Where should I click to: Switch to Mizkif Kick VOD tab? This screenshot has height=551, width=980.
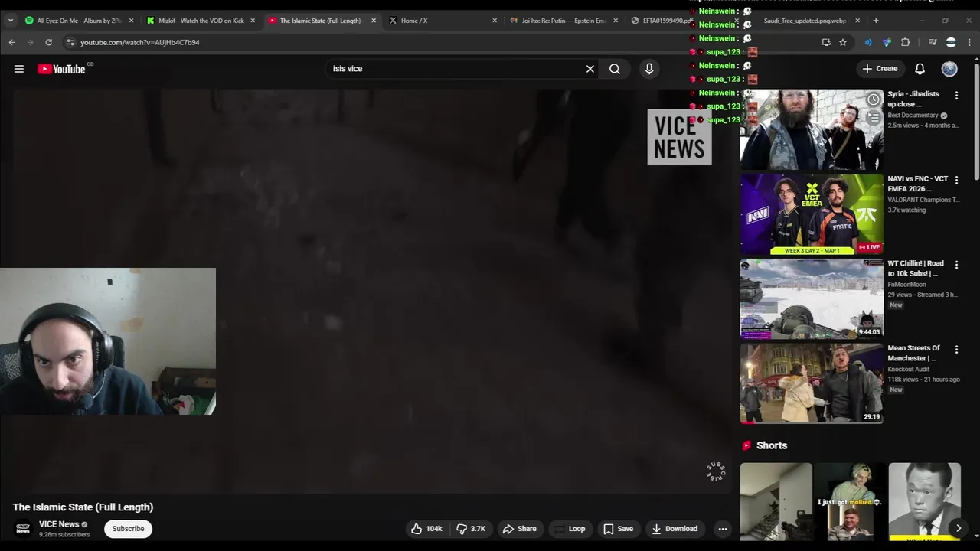[x=201, y=21]
